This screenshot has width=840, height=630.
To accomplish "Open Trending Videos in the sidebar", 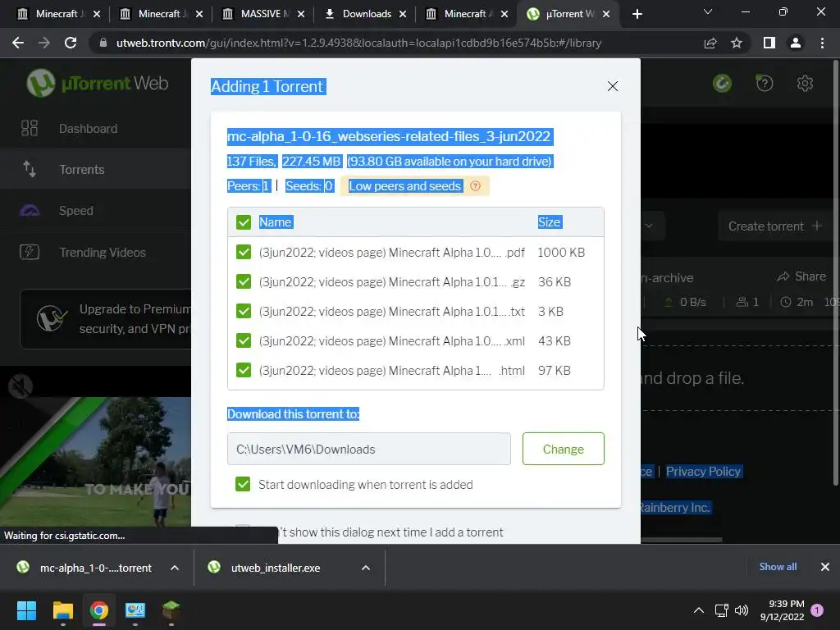I will (103, 253).
